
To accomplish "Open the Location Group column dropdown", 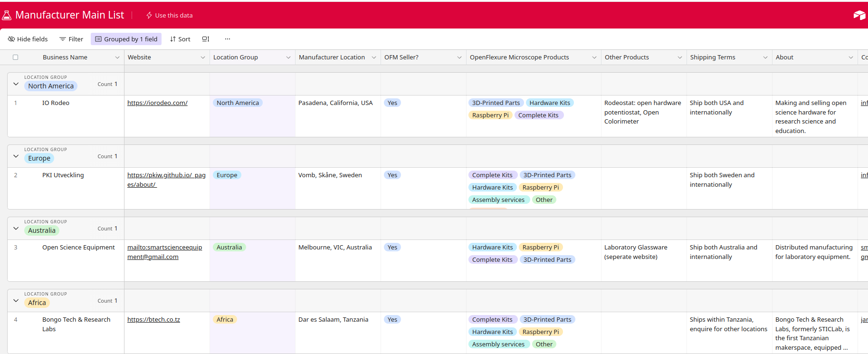I will [288, 57].
